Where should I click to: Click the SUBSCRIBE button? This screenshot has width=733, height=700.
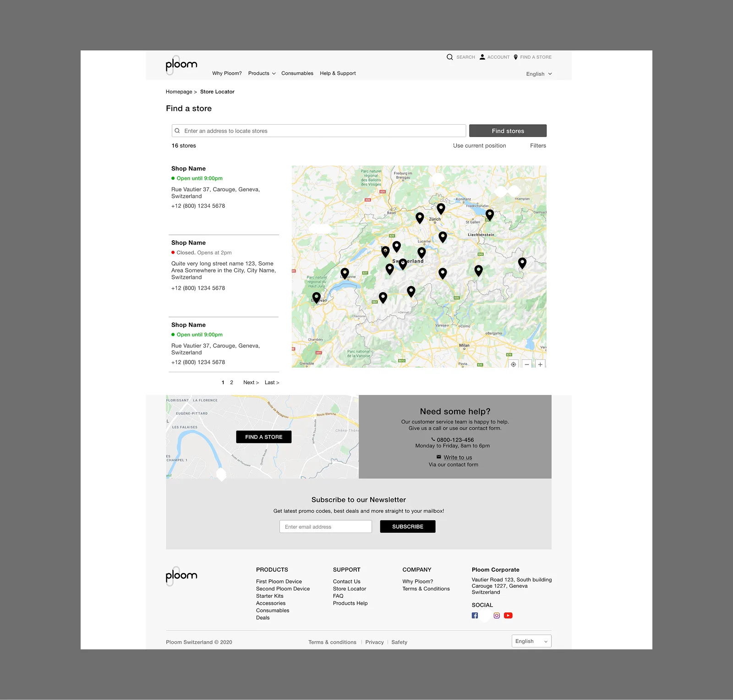(x=408, y=527)
